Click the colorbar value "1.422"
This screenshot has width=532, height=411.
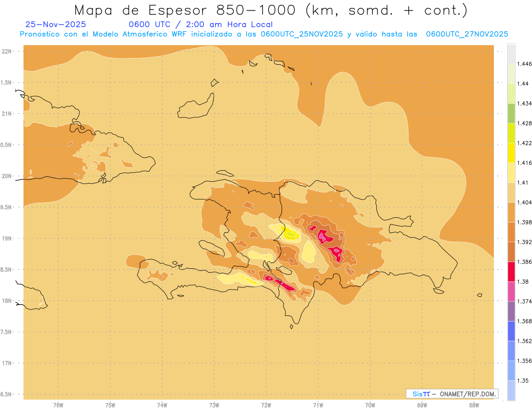[525, 143]
